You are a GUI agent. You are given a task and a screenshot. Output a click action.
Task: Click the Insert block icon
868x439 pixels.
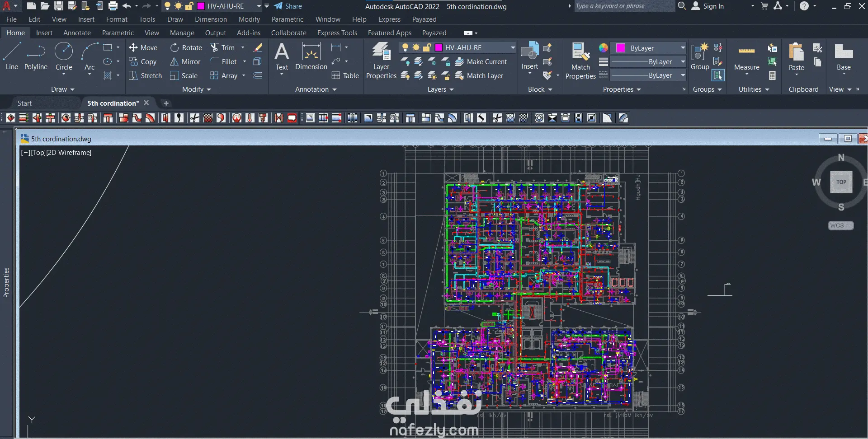click(x=530, y=56)
